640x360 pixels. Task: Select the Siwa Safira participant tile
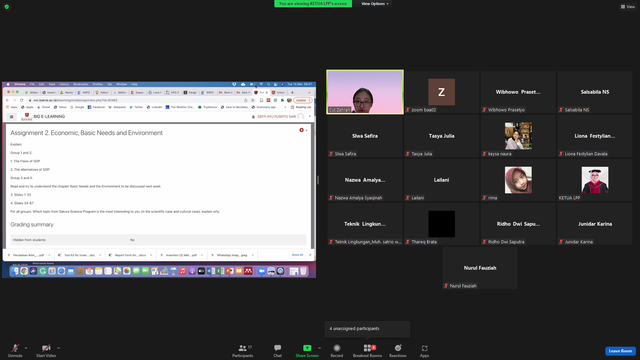point(365,136)
